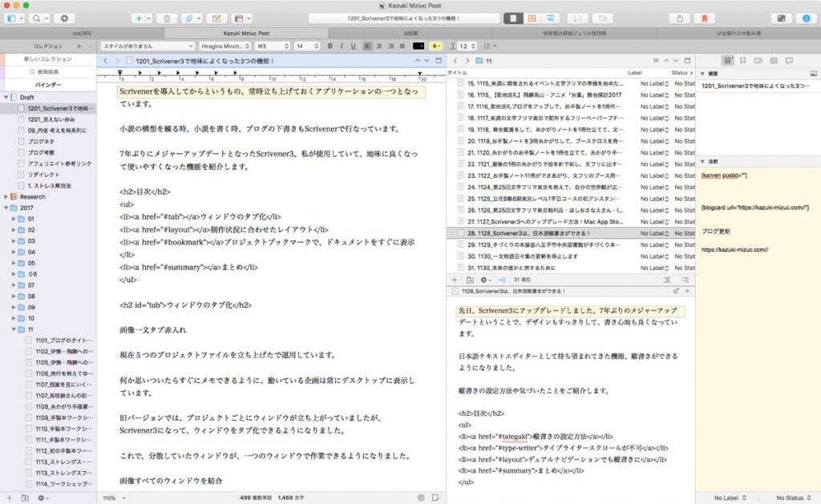Image resolution: width=821 pixels, height=504 pixels.
Task: Open 1102_伊勢・飛騨への document
Action: 64,351
